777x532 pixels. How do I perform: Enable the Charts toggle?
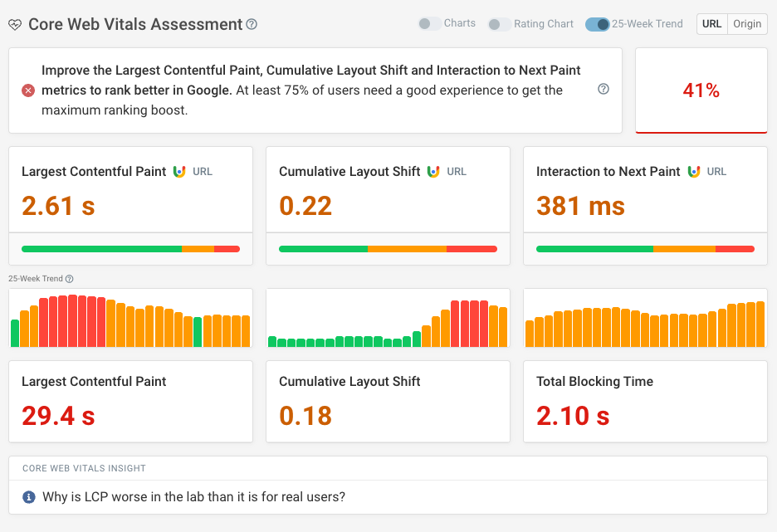point(430,23)
